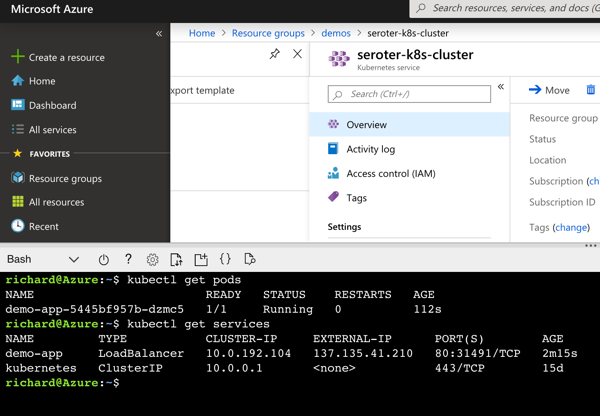Click the Move button
Screen dimensions: 600x416
pos(549,90)
